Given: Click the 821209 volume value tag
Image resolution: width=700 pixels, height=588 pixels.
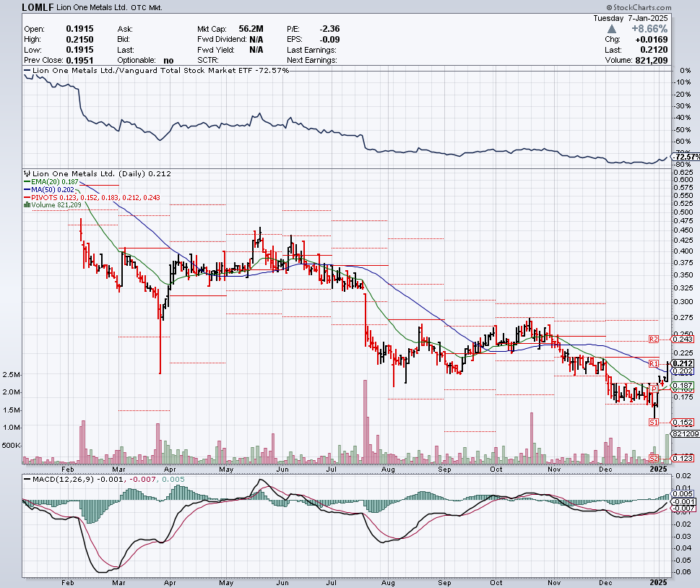Looking at the screenshot, I should coord(683,434).
